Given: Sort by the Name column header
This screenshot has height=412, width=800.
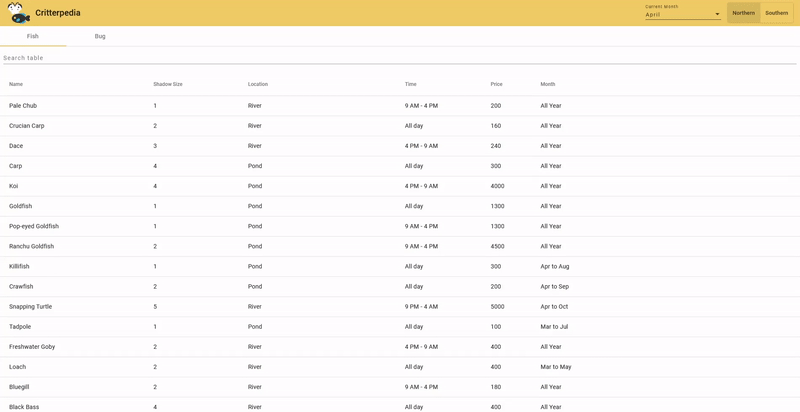Looking at the screenshot, I should (x=16, y=84).
